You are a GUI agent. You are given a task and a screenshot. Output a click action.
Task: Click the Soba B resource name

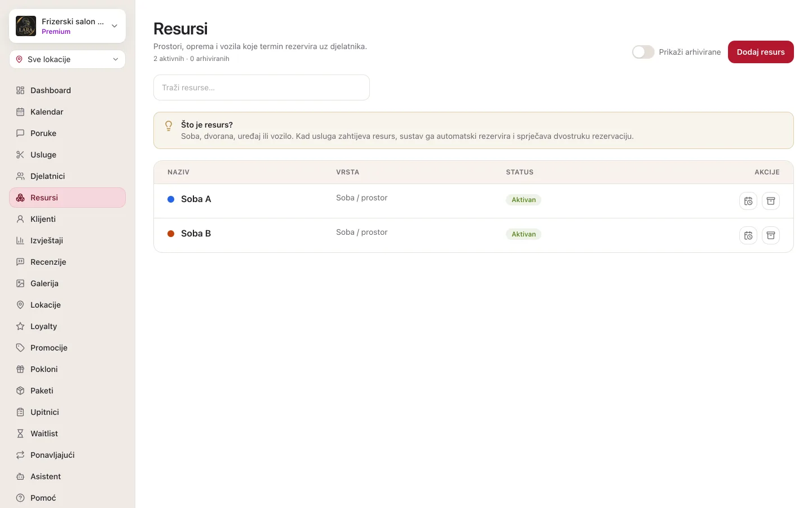tap(196, 234)
